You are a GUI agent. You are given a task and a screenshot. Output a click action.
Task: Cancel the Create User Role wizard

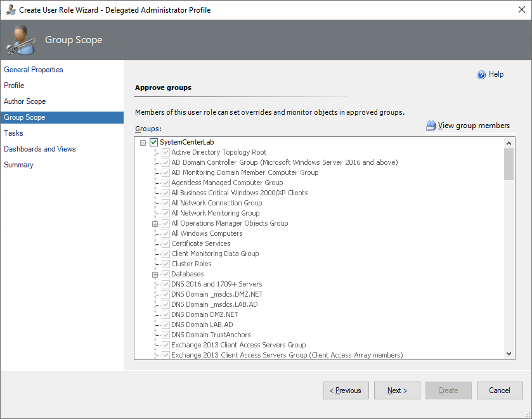coord(500,390)
